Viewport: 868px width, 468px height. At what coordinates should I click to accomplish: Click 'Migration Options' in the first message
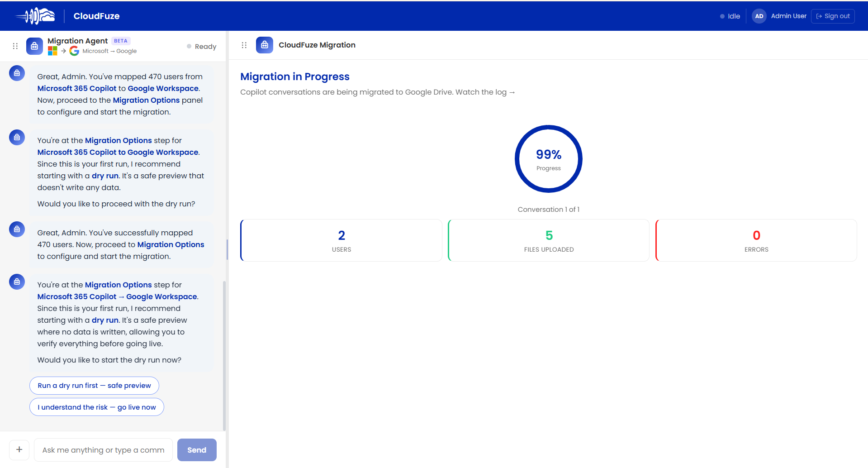tap(146, 100)
